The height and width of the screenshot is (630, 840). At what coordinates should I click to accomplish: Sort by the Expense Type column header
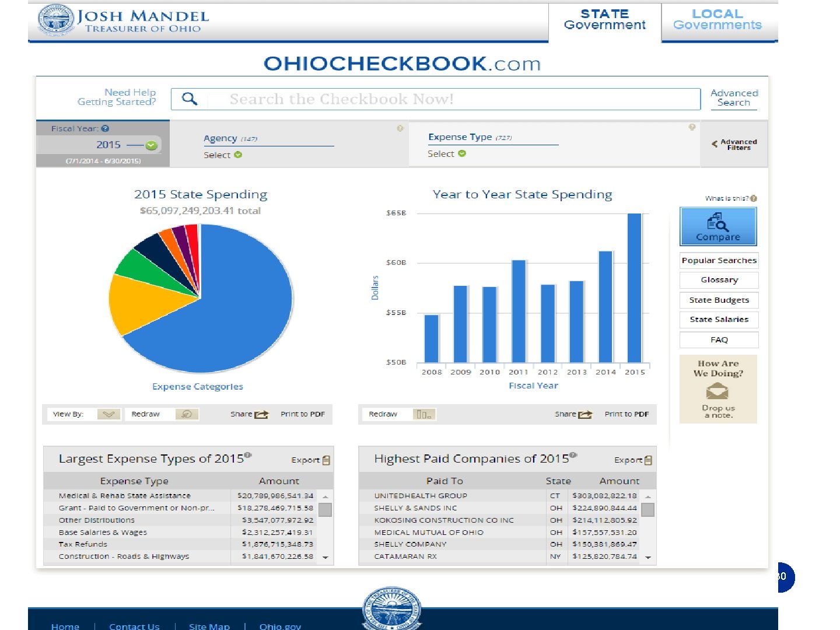(x=134, y=481)
